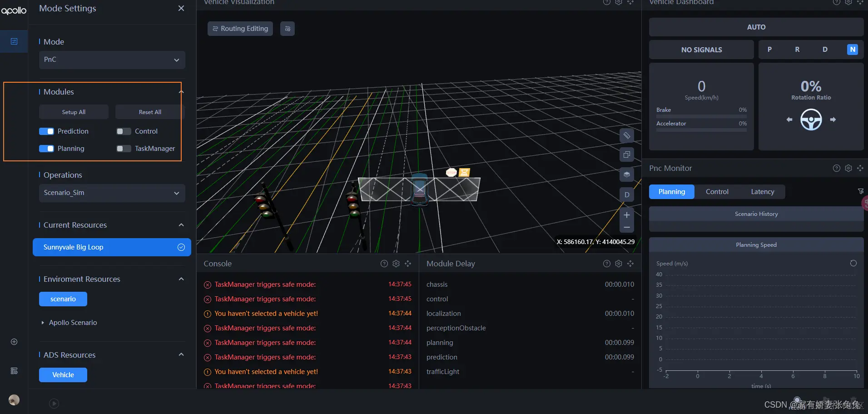Click the Vehicle button under ADS Resources
The height and width of the screenshot is (414, 868).
63,375
